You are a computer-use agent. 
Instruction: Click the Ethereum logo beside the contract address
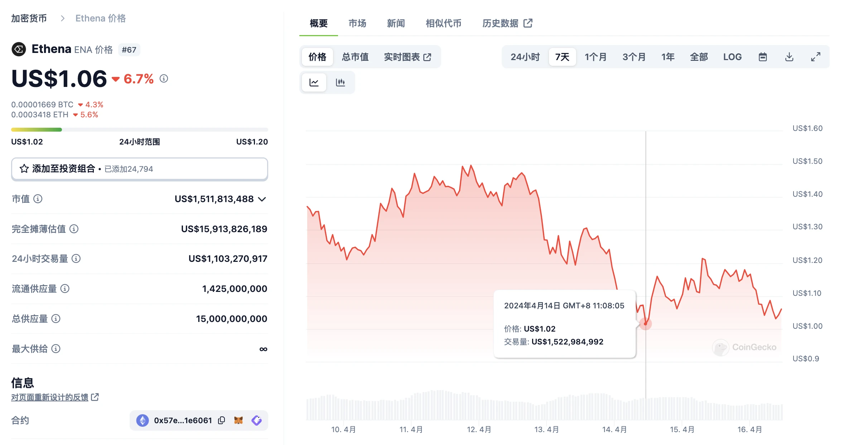coord(143,421)
